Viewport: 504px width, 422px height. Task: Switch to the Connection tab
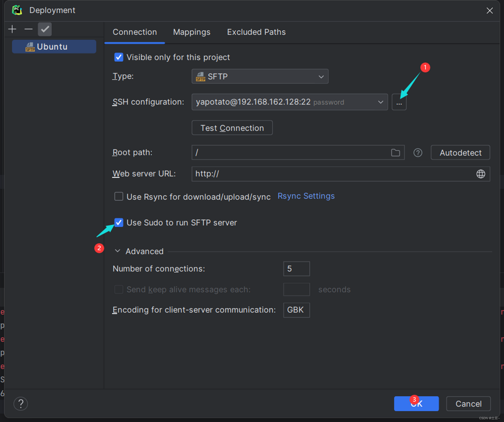[x=135, y=32]
